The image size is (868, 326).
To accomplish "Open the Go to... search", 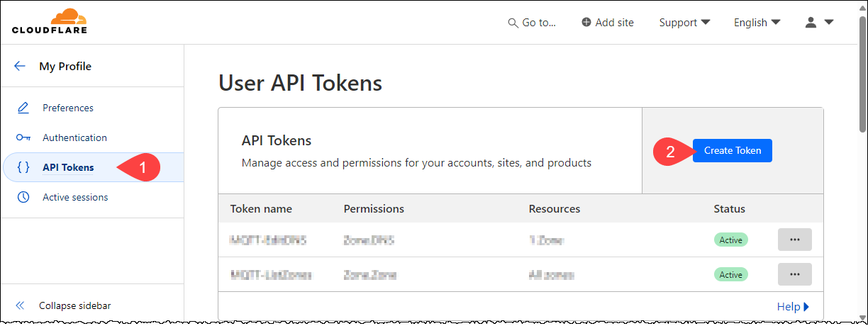I will click(x=532, y=23).
